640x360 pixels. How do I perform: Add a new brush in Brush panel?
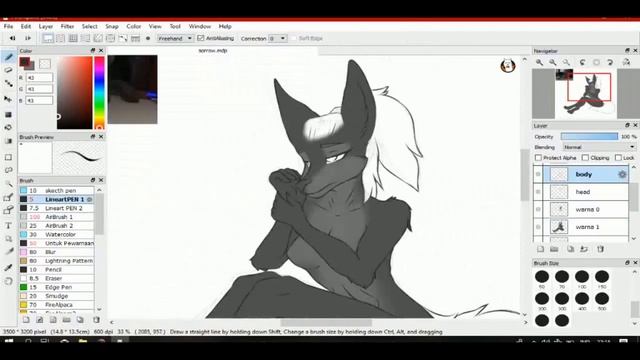[26, 320]
